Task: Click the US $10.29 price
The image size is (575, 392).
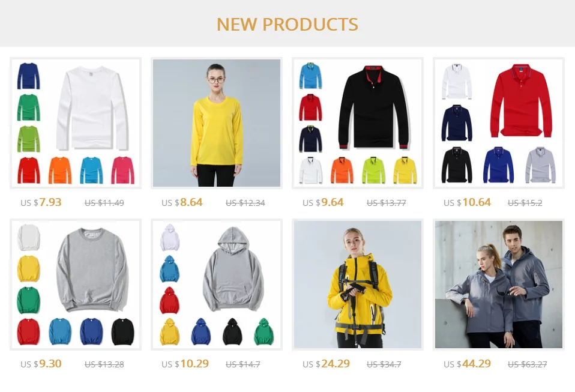Action: (x=185, y=364)
